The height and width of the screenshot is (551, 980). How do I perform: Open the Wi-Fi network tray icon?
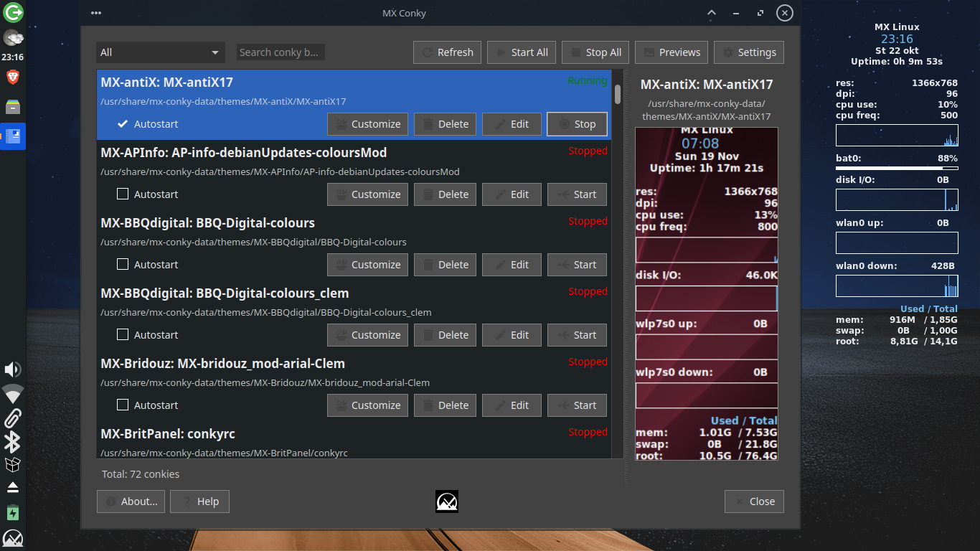[13, 393]
